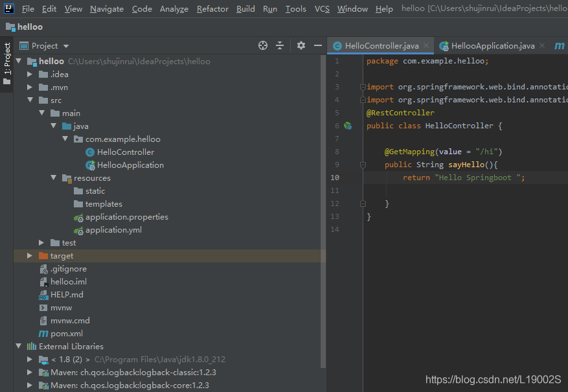Viewport: 568px width, 392px height.
Task: Switch to the Maven pom editor tab
Action: click(560, 46)
